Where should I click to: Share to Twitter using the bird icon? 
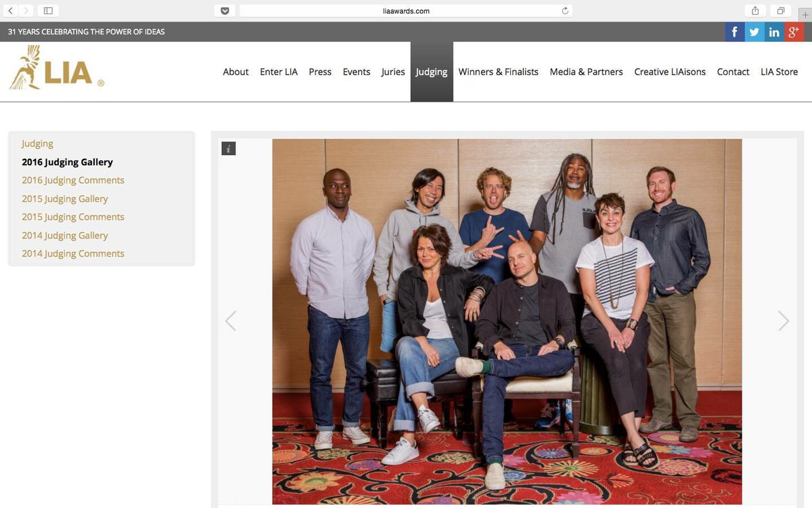pos(754,31)
